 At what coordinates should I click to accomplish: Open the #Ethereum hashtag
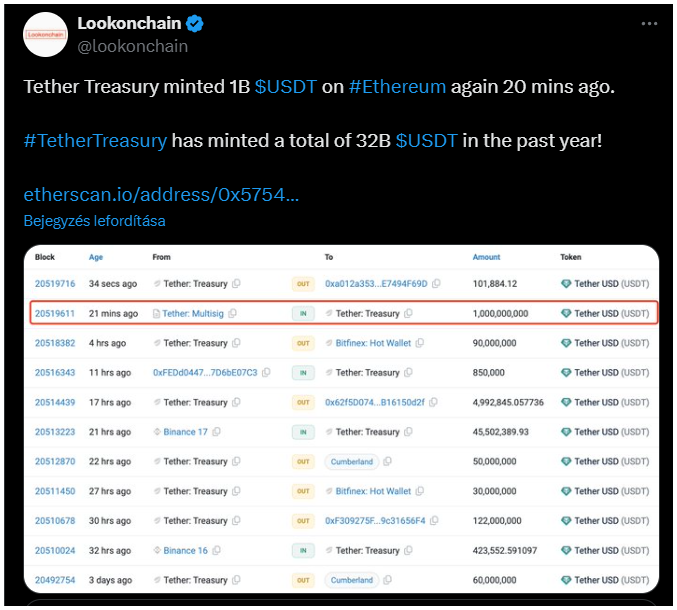tap(397, 86)
